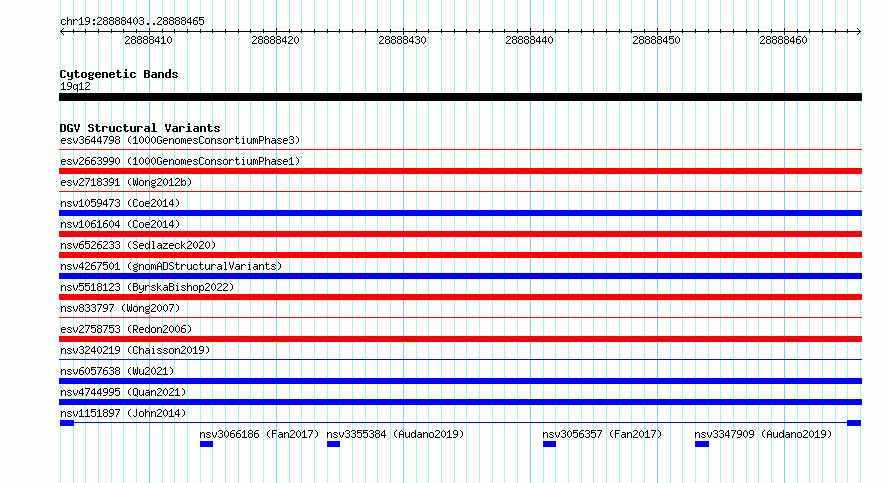Click the right blue end block of nsv1151897
The image size is (890, 483).
854,423
